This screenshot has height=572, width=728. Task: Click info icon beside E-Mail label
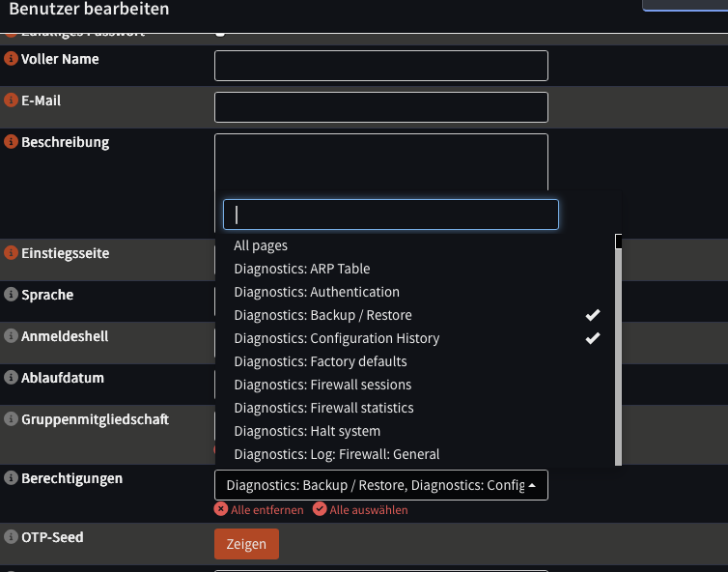click(x=12, y=100)
